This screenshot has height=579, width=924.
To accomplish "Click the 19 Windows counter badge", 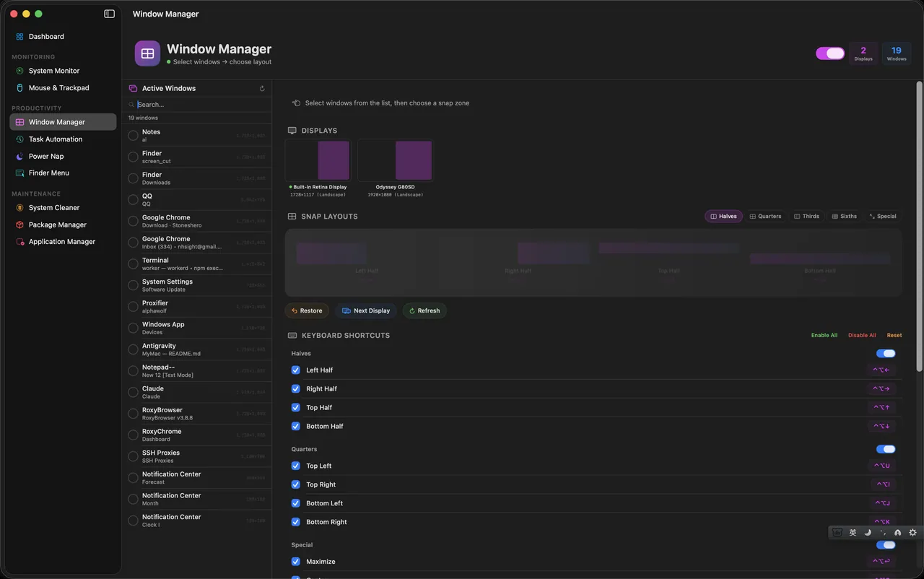I will coord(897,53).
